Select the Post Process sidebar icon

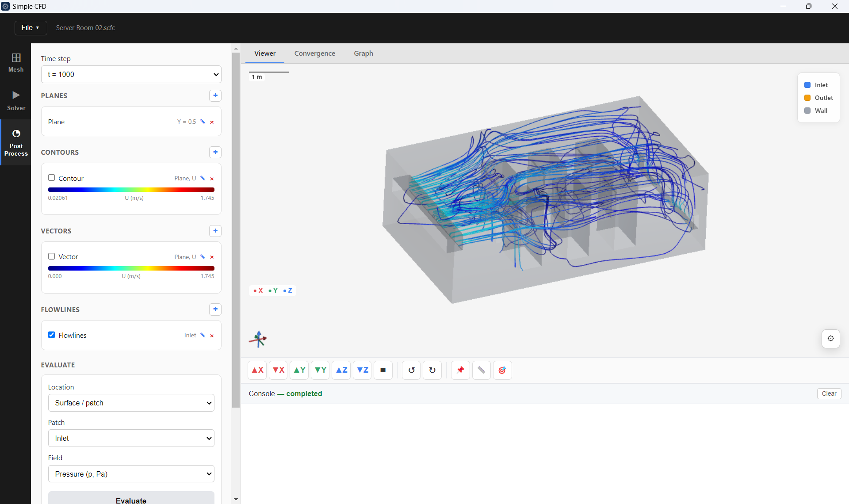16,142
